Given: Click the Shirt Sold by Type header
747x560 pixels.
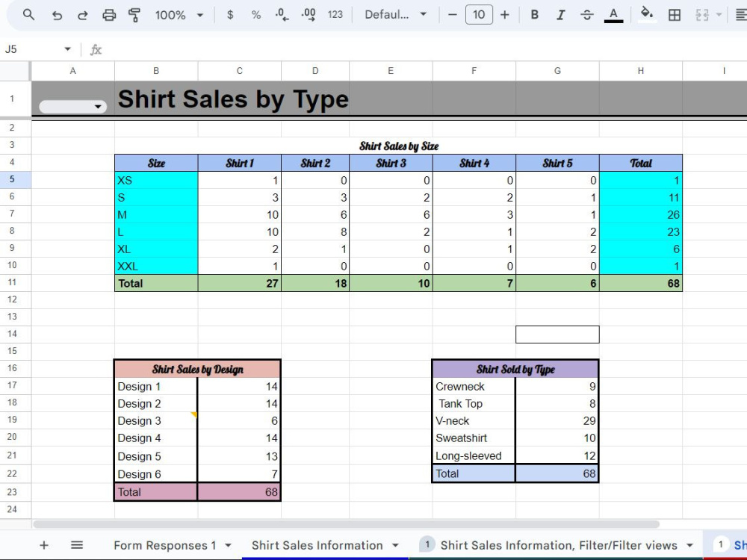Looking at the screenshot, I should click(515, 369).
